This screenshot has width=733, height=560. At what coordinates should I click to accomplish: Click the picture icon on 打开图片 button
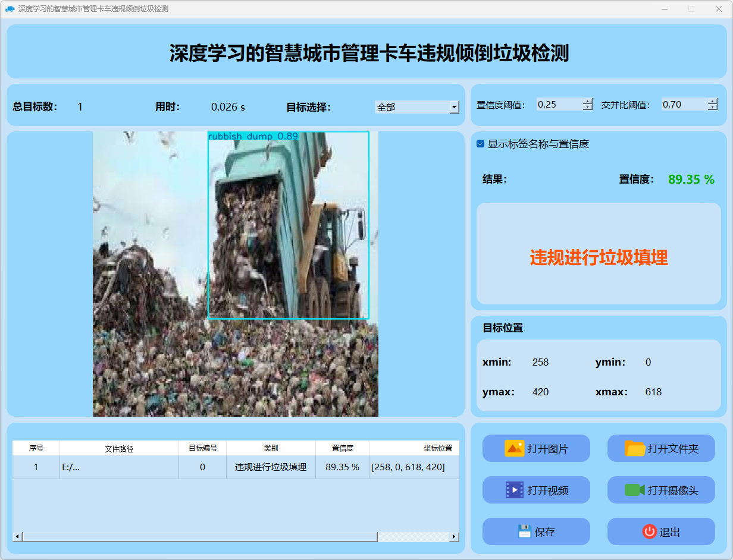point(514,448)
